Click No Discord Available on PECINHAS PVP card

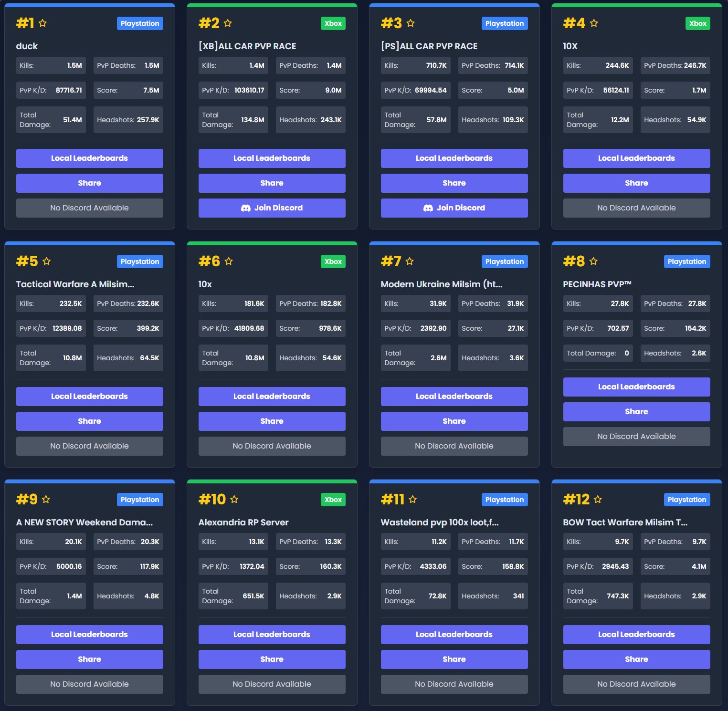(x=637, y=437)
